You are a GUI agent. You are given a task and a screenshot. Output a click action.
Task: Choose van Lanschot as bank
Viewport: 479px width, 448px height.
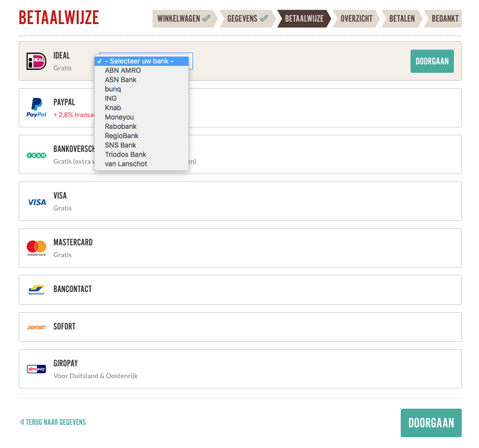click(141, 164)
